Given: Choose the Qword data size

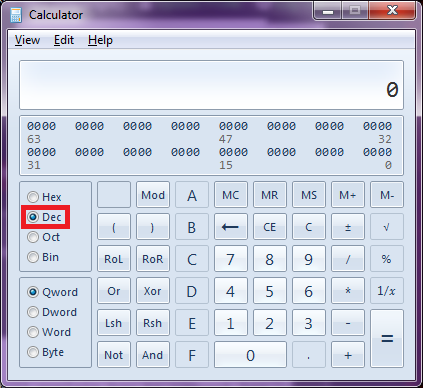Looking at the screenshot, I should pos(52,292).
